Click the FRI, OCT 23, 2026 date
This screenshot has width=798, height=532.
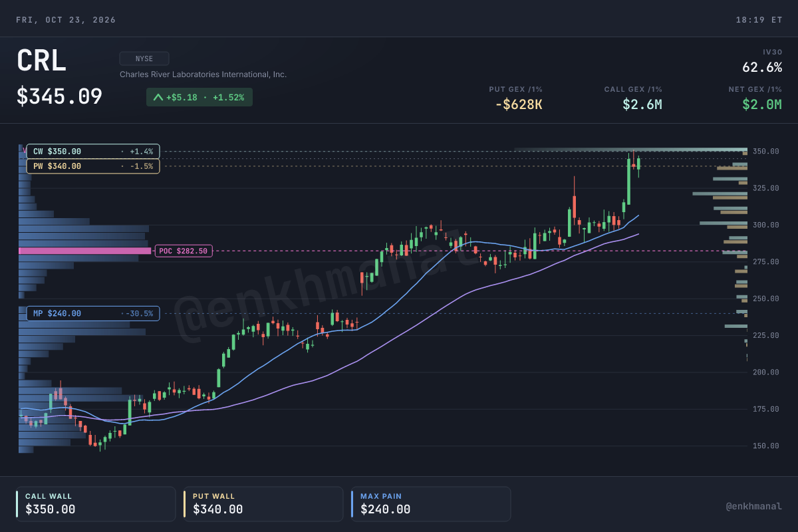pos(66,20)
